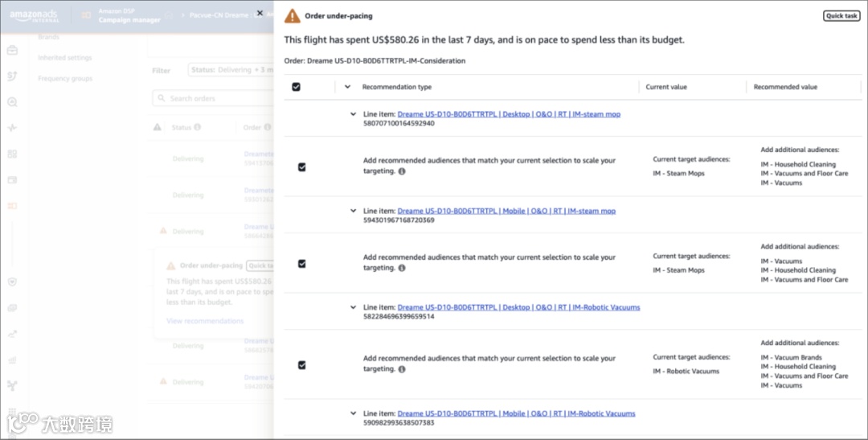Click the Order under-pacing warning triangle icon
Viewport: 868px width, 440px height.
(x=293, y=16)
